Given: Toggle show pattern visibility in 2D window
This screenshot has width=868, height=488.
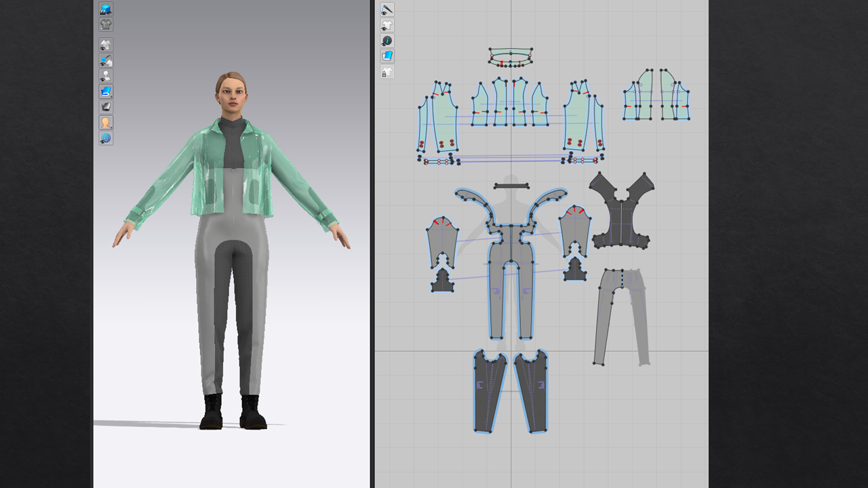Looking at the screenshot, I should 387,25.
